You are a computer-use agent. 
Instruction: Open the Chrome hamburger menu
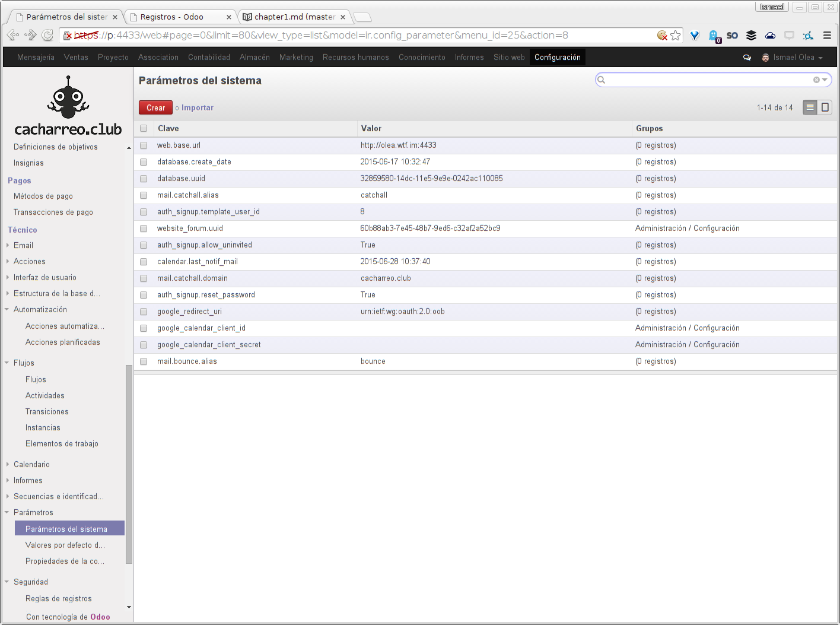(x=827, y=36)
